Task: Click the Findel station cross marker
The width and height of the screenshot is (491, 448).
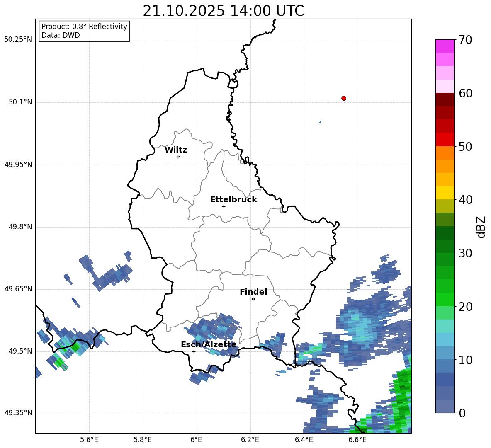Action: point(253,299)
